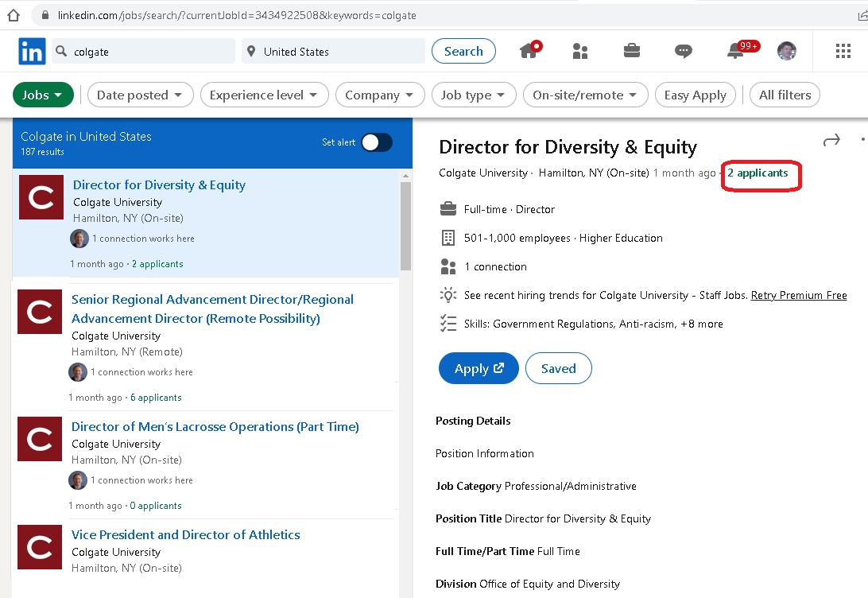The height and width of the screenshot is (598, 868).
Task: Open the My Network people icon
Action: 579,51
